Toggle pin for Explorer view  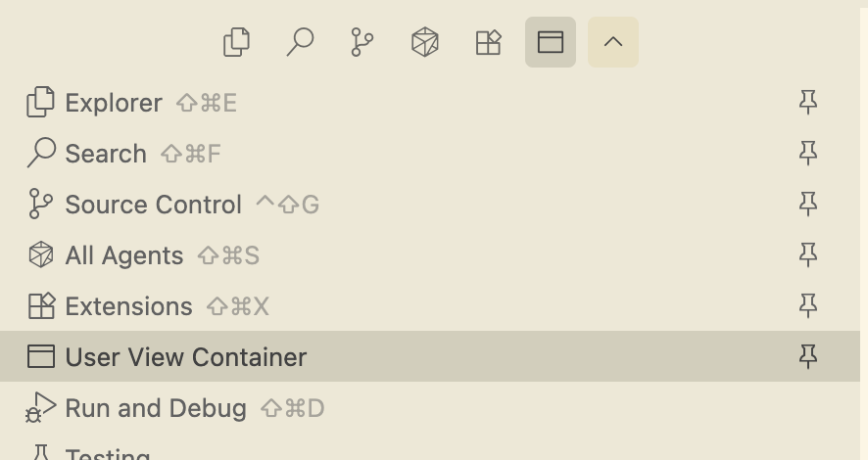point(808,103)
